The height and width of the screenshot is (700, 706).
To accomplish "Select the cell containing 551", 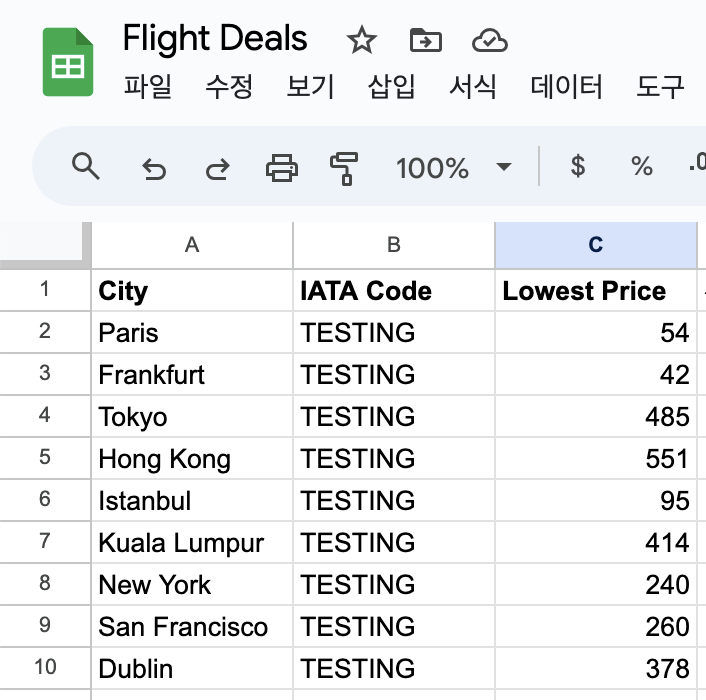I will pos(596,458).
